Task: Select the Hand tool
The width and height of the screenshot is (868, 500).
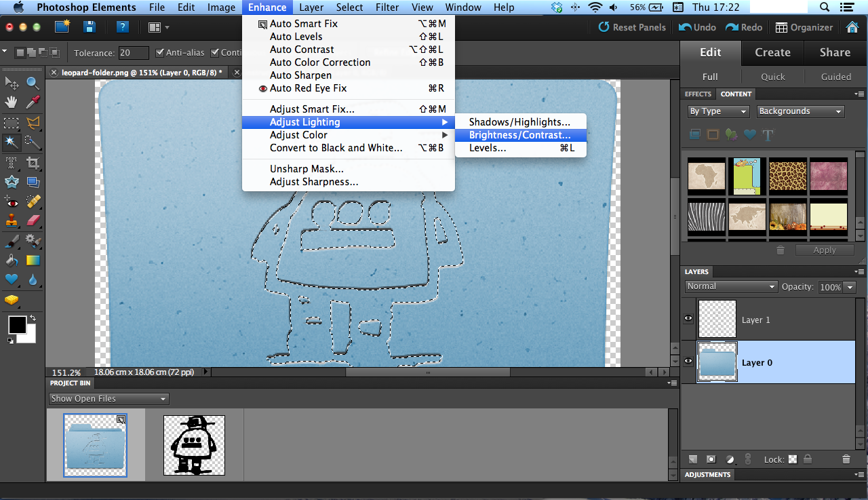Action: [x=12, y=102]
